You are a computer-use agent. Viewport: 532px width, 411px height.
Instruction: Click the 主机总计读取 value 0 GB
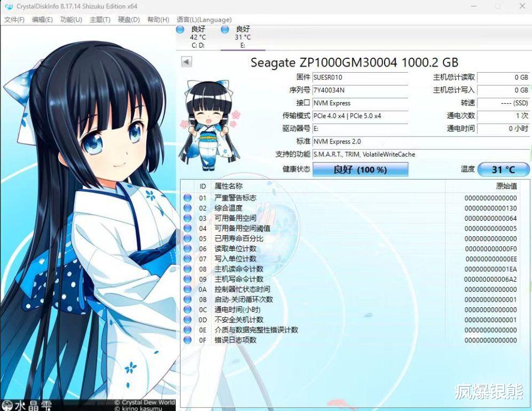coord(503,78)
